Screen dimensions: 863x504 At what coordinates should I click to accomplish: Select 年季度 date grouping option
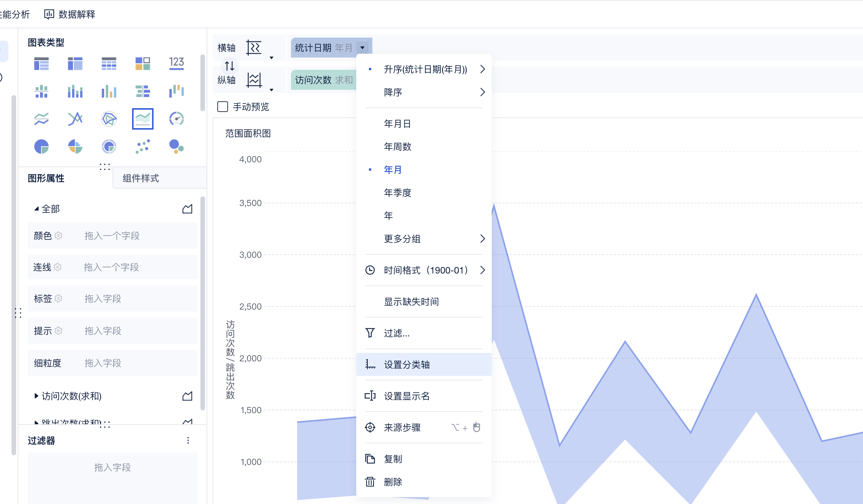tap(397, 193)
